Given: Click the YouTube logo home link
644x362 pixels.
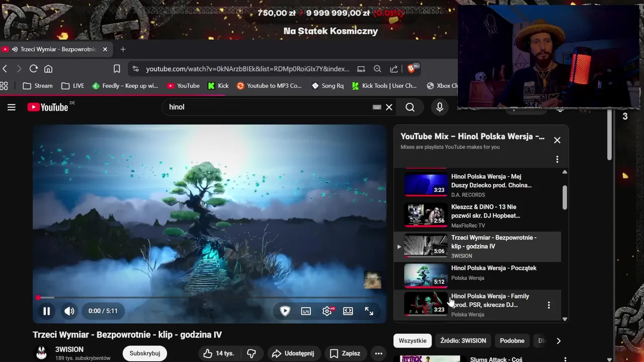Looking at the screenshot, I should [48, 107].
